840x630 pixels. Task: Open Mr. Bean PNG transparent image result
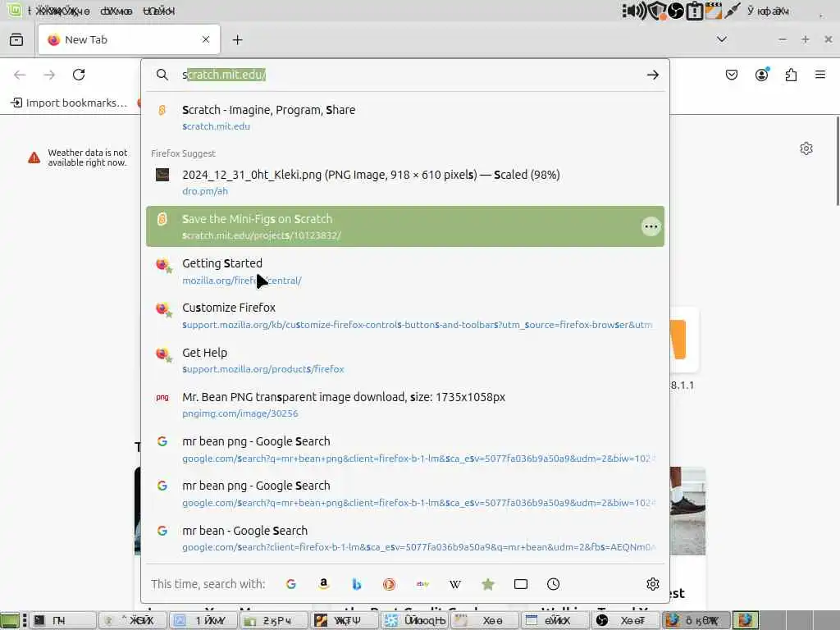click(x=405, y=404)
